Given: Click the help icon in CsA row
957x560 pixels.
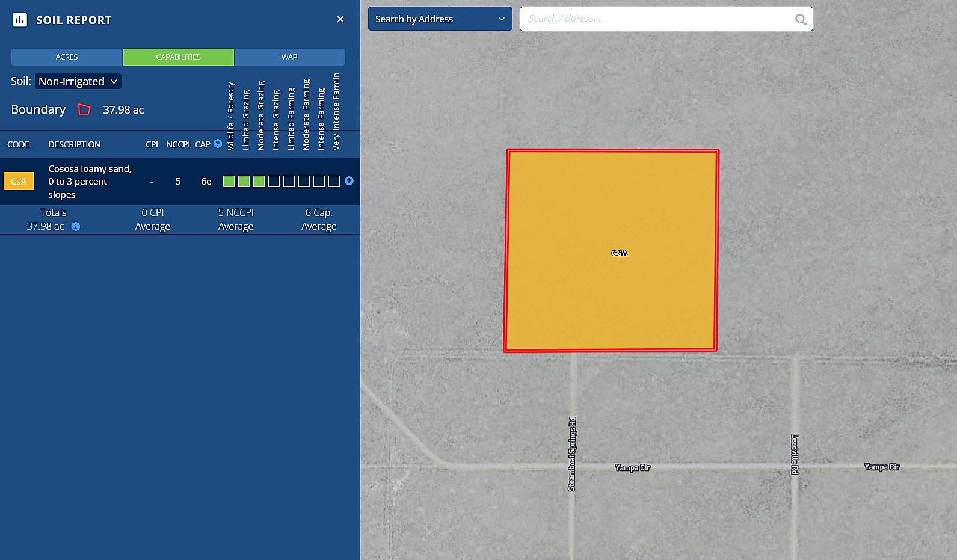Looking at the screenshot, I should 349,181.
